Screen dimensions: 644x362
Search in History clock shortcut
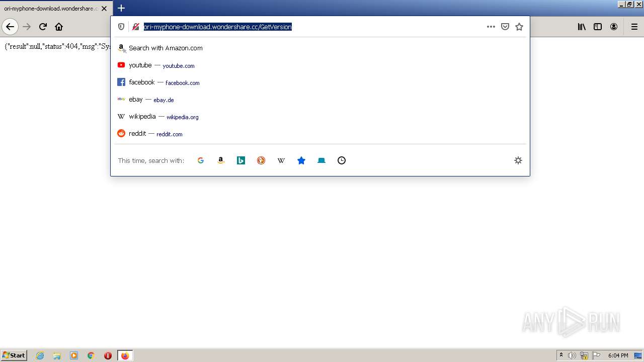[342, 160]
